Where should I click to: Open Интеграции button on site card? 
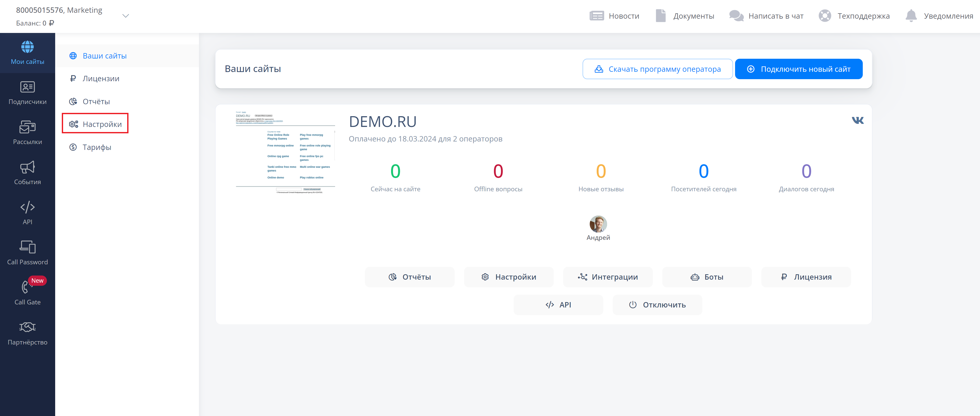(x=607, y=277)
